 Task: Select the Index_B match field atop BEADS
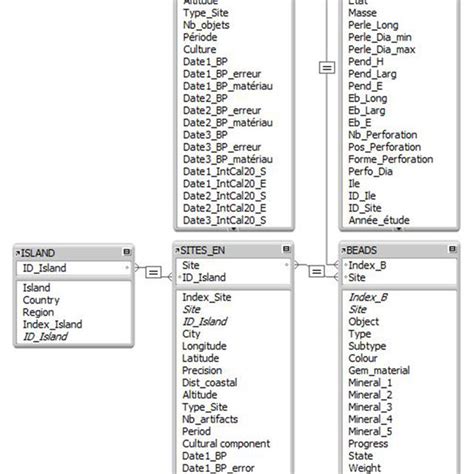pos(367,265)
